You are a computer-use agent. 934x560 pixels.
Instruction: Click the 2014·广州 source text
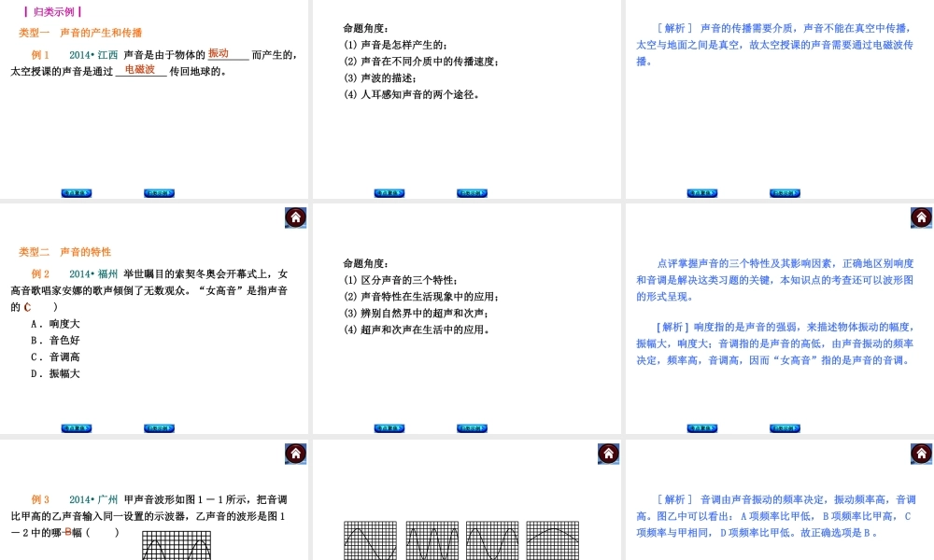(93, 499)
